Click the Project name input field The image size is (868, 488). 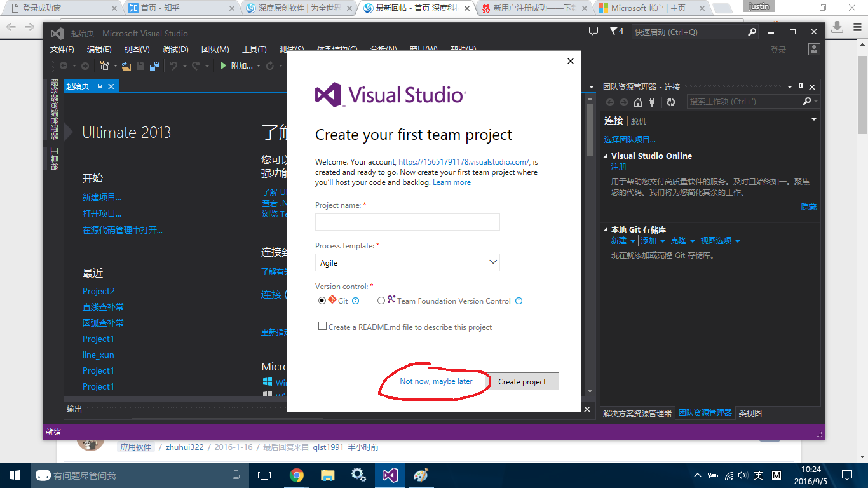pos(407,222)
